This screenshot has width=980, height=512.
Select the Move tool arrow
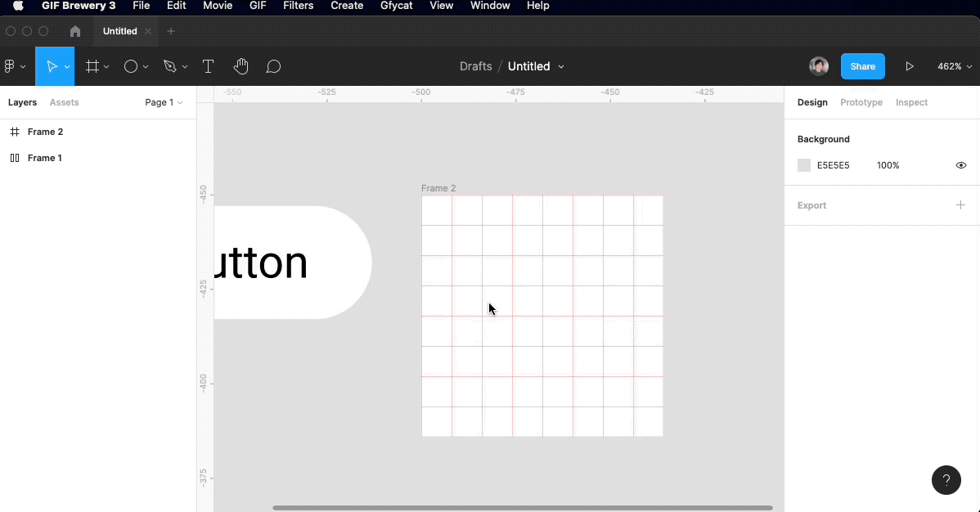pos(51,66)
